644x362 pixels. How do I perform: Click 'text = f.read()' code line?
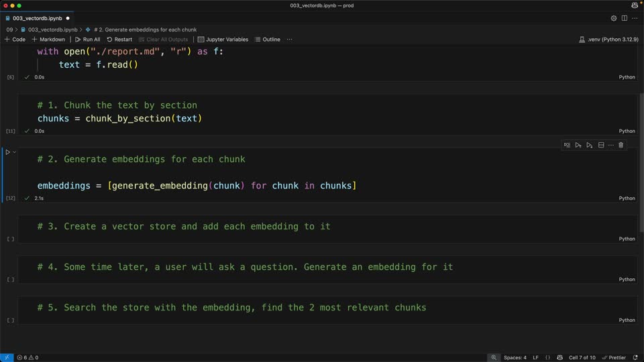pyautogui.click(x=98, y=65)
